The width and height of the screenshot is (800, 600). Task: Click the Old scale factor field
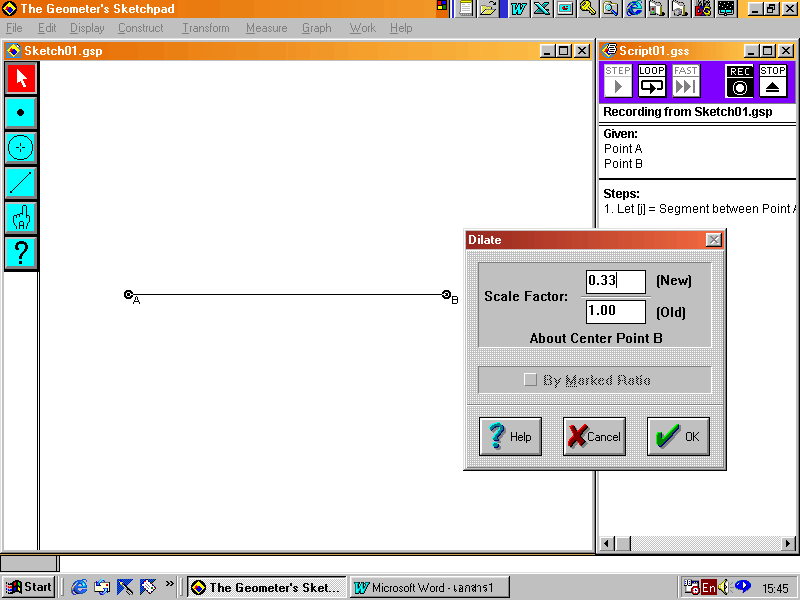tap(616, 311)
